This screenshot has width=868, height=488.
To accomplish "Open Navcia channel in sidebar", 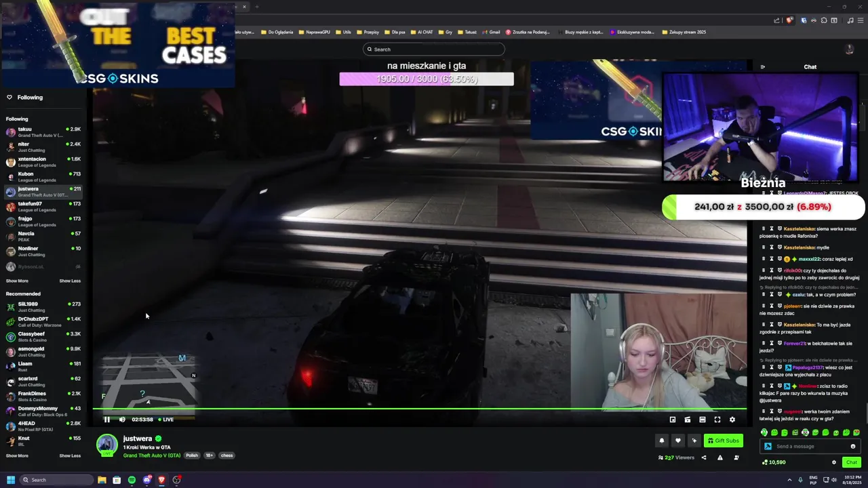I will (43, 236).
